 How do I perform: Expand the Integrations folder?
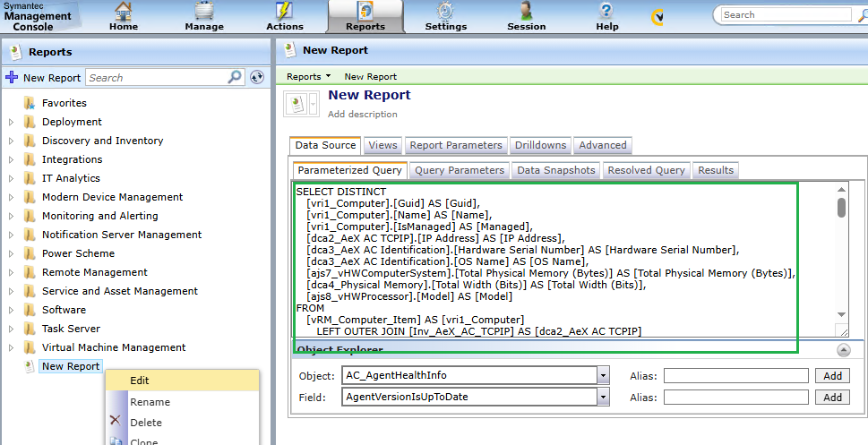coord(11,160)
